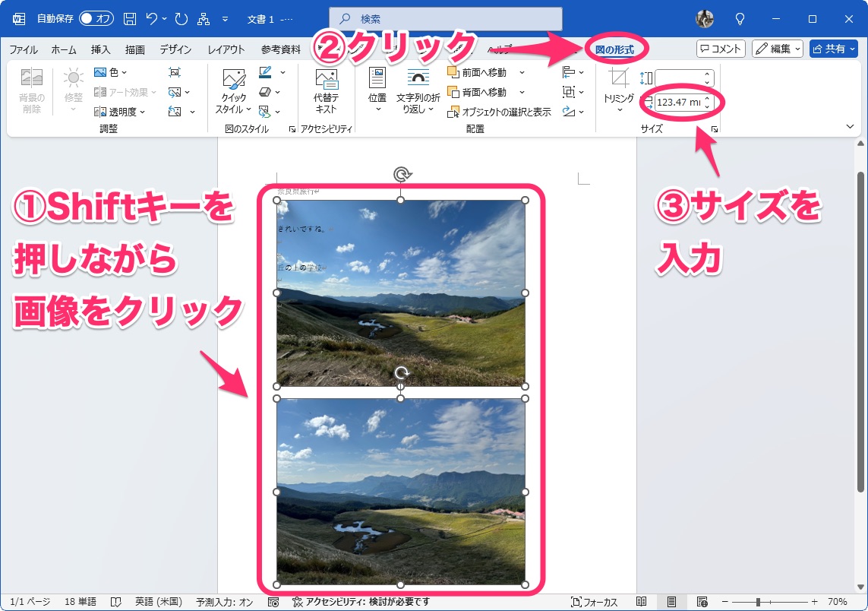
Task: Open the ファイル menu
Action: pyautogui.click(x=24, y=48)
